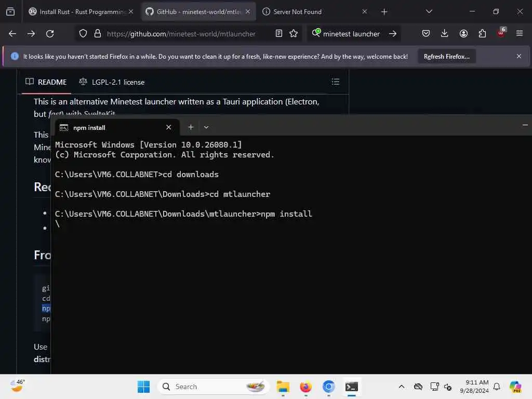Image resolution: width=532 pixels, height=399 pixels.
Task: Select the 'npm install' terminal tab
Action: tap(116, 128)
